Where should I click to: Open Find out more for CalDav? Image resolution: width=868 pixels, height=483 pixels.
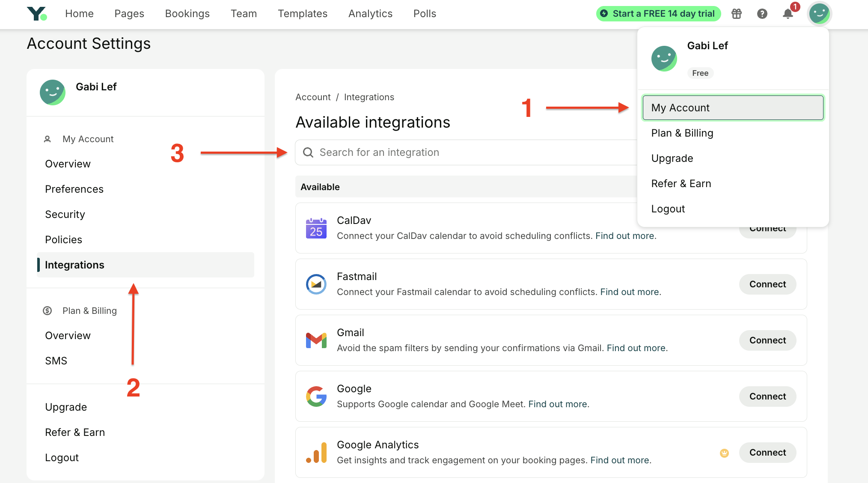tap(625, 236)
